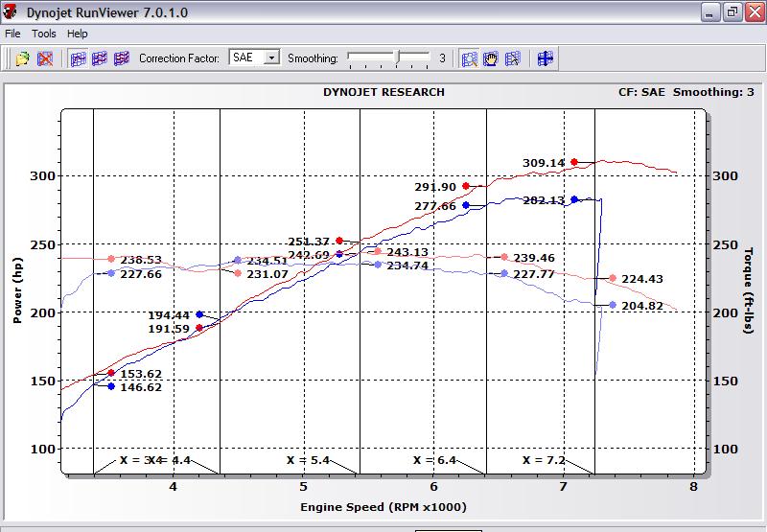Click the Engine Speed axis label
Viewport: 767px width, 532px height.
pyautogui.click(x=383, y=507)
